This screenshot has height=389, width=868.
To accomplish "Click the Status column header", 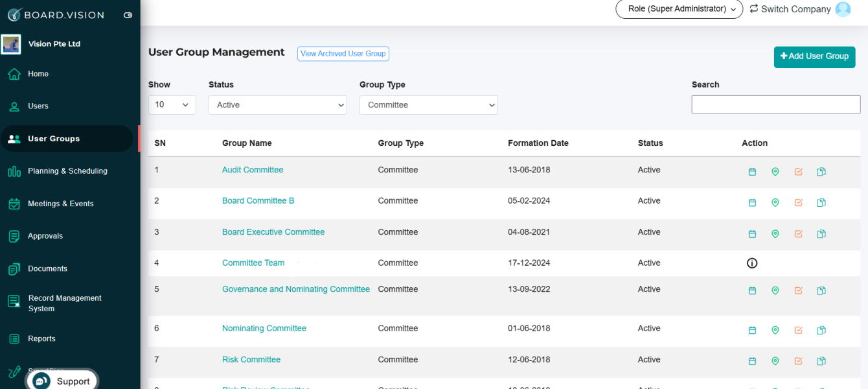I will coord(650,143).
